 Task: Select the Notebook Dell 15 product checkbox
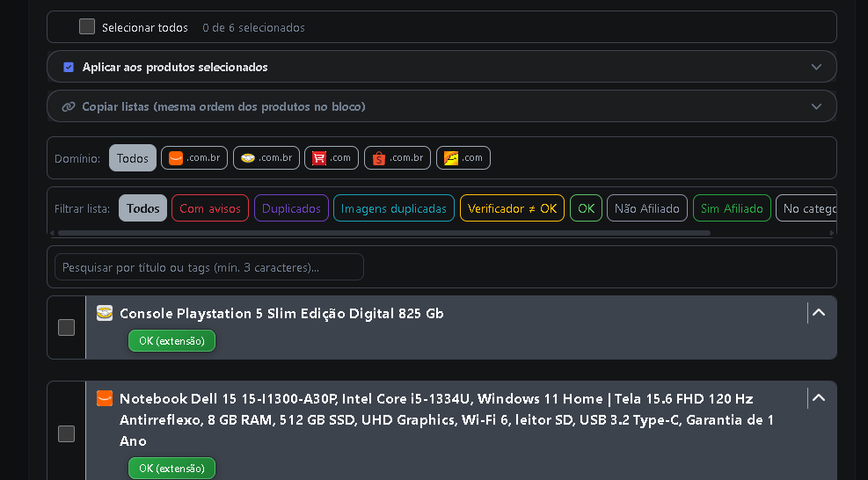click(x=67, y=434)
